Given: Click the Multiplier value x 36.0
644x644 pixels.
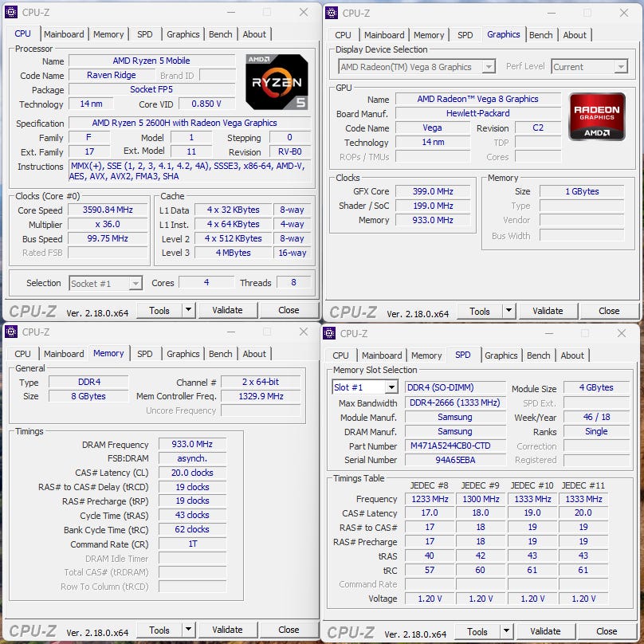Looking at the screenshot, I should click(108, 224).
